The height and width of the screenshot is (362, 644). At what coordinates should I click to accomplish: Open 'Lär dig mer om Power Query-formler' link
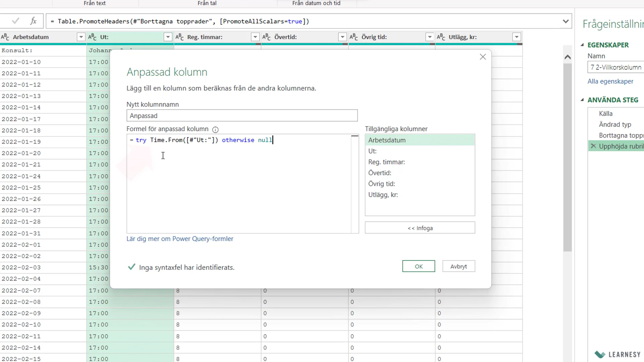tap(180, 239)
